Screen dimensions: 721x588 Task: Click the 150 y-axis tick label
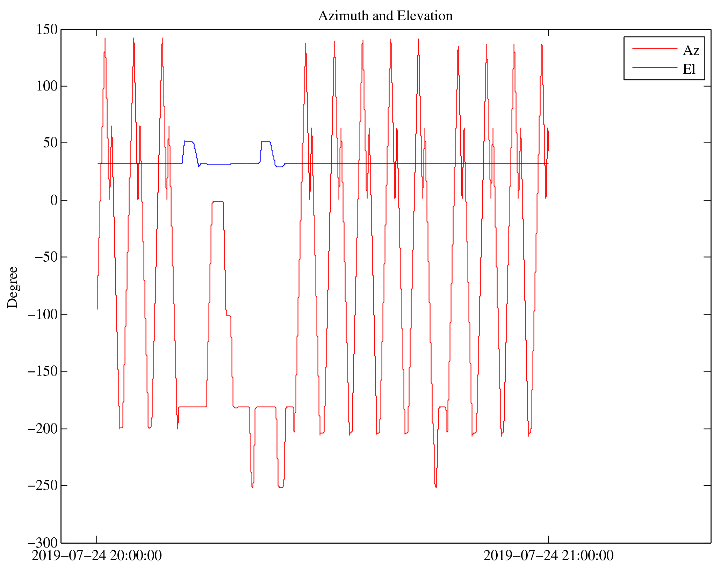point(47,30)
